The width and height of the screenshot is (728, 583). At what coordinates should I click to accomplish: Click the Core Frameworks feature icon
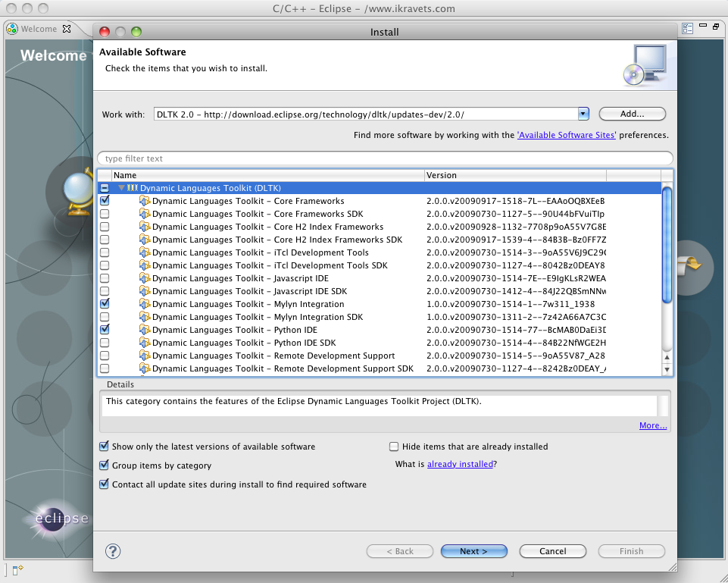pyautogui.click(x=145, y=201)
